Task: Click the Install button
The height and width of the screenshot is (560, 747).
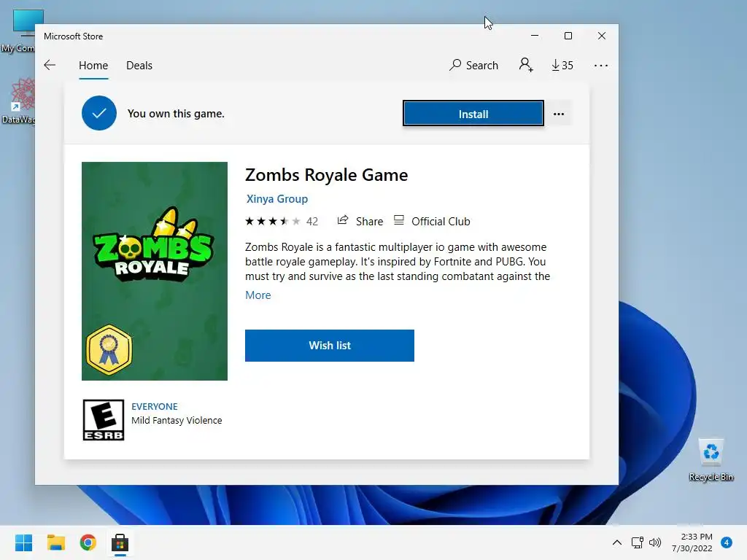Action: pyautogui.click(x=473, y=114)
